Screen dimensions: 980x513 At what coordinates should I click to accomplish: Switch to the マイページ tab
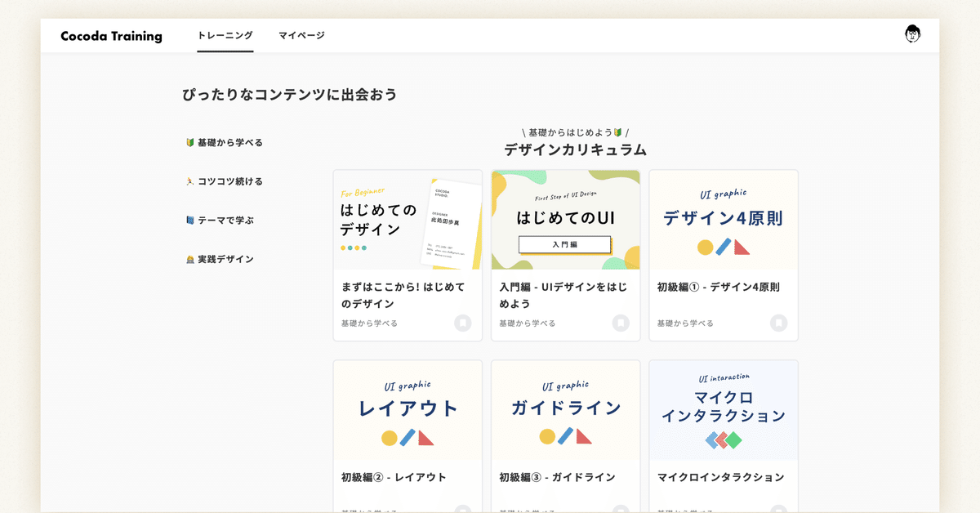point(301,36)
